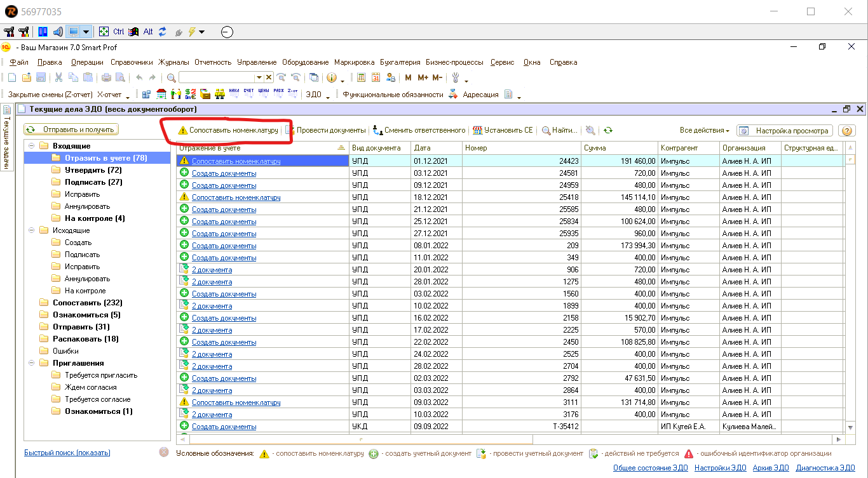This screenshot has height=478, width=868.
Task: Click the calculator icon in the toolbar
Action: (x=362, y=77)
